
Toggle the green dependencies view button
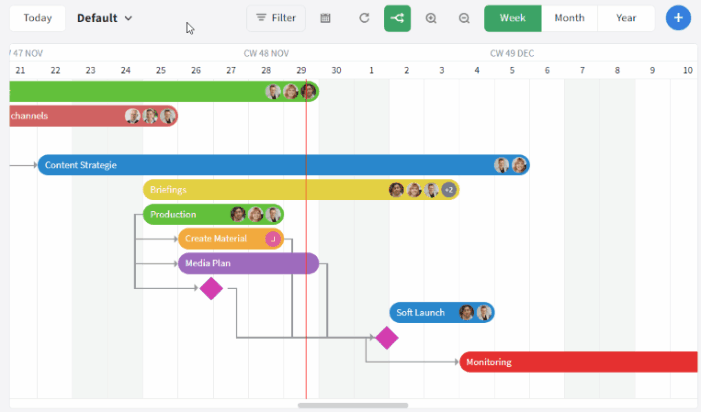coord(397,18)
